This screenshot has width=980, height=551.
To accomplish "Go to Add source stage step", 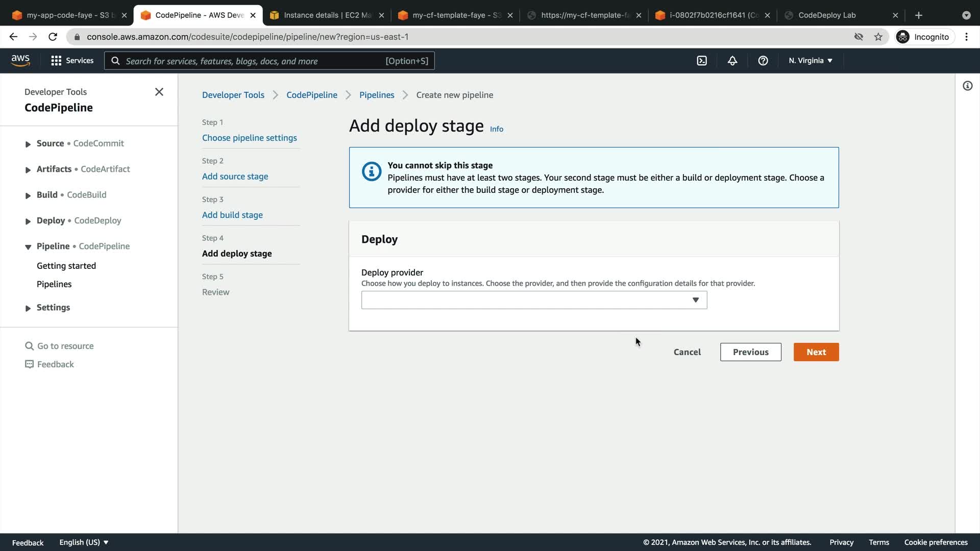I will click(235, 177).
